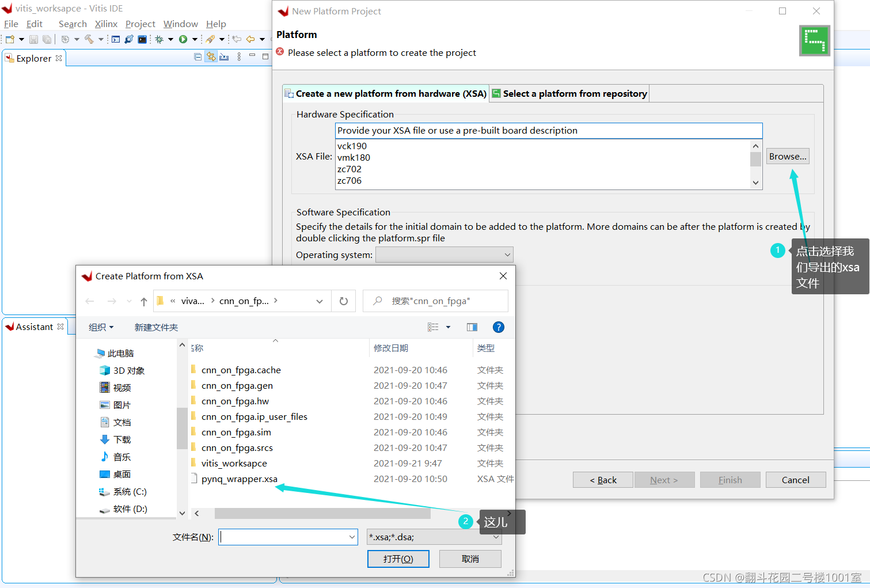Screen dimensions: 870x588
Task: Click the 打开(O) button
Action: click(x=398, y=559)
